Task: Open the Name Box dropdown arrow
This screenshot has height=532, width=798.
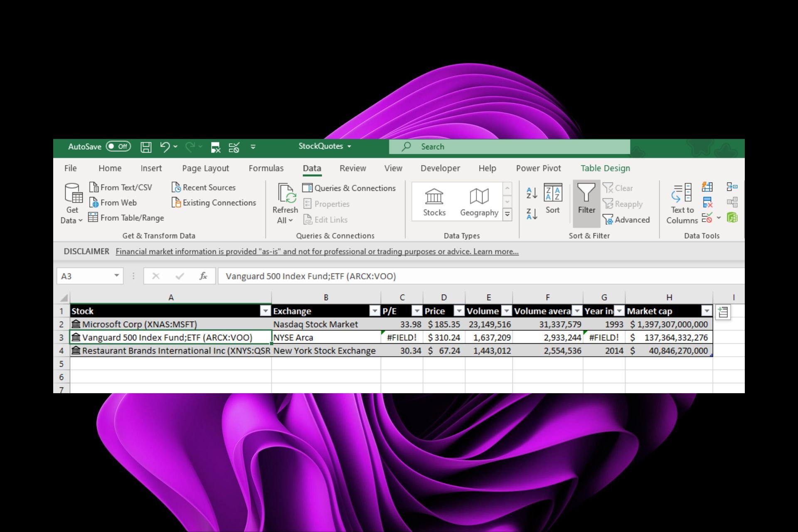Action: click(117, 276)
